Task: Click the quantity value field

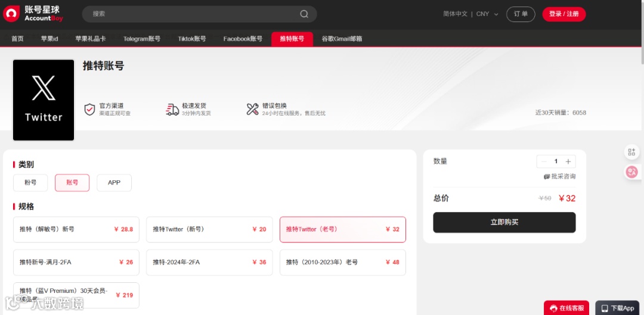Action: point(556,161)
